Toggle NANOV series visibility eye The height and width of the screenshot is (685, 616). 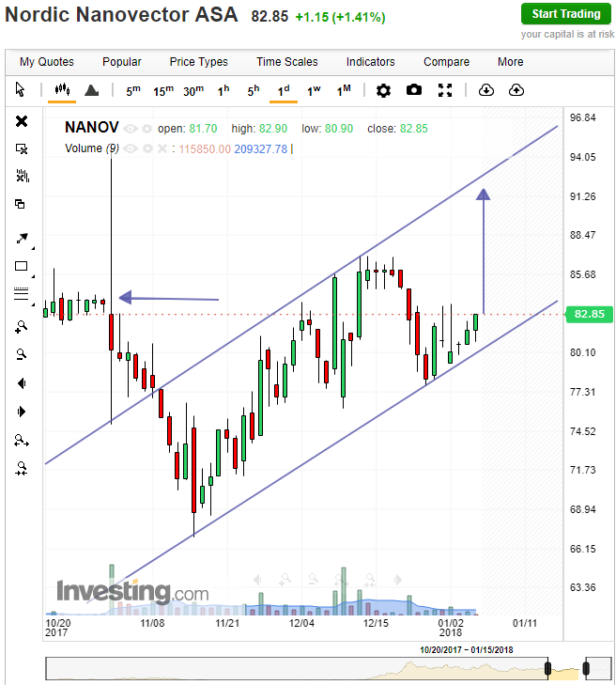click(x=131, y=129)
